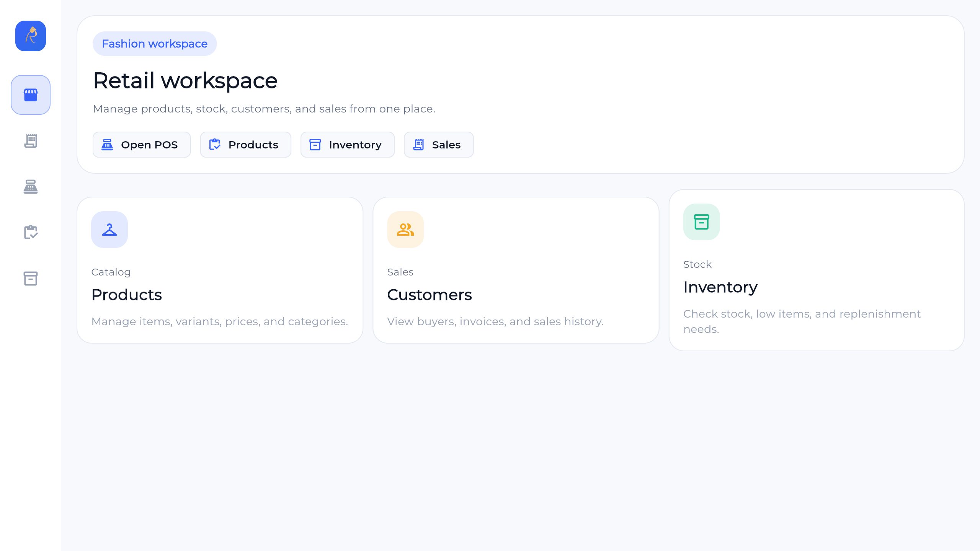This screenshot has height=551, width=980.
Task: Click 'Check stock, low items' description text
Action: (802, 321)
